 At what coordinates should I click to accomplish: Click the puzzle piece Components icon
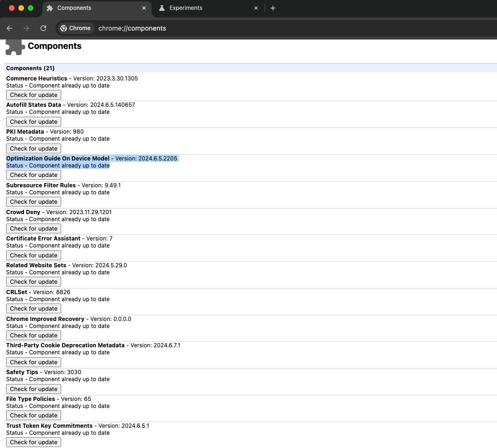tap(15, 47)
